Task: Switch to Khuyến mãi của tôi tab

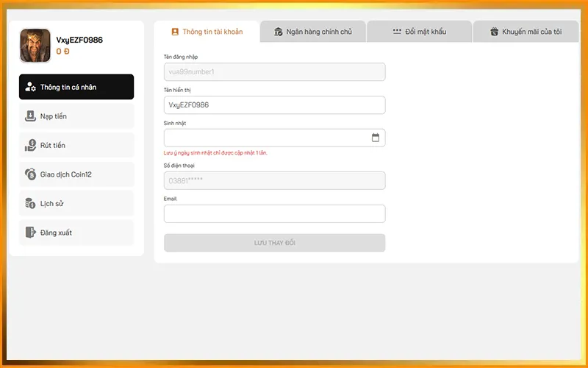Action: 526,32
